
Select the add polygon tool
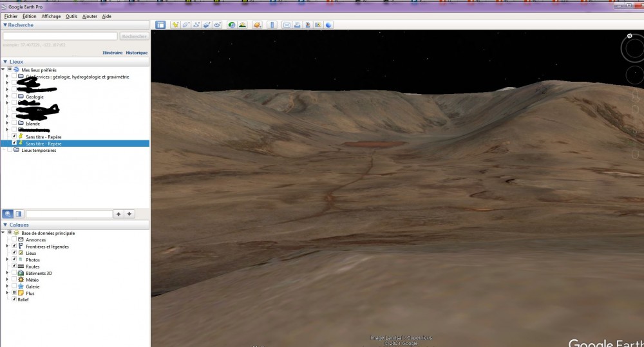click(185, 25)
